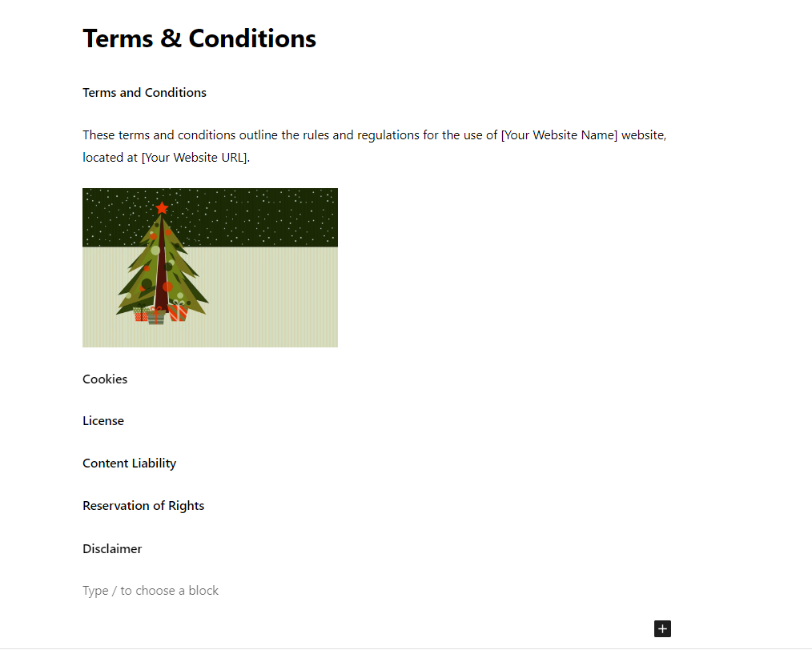This screenshot has width=812, height=658.
Task: Click the gift boxes under the tree
Action: click(160, 314)
